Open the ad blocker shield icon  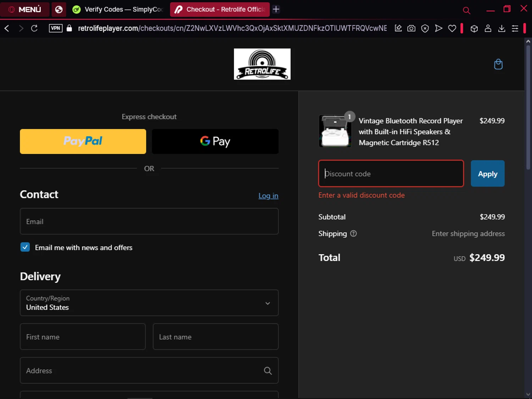pyautogui.click(x=425, y=28)
